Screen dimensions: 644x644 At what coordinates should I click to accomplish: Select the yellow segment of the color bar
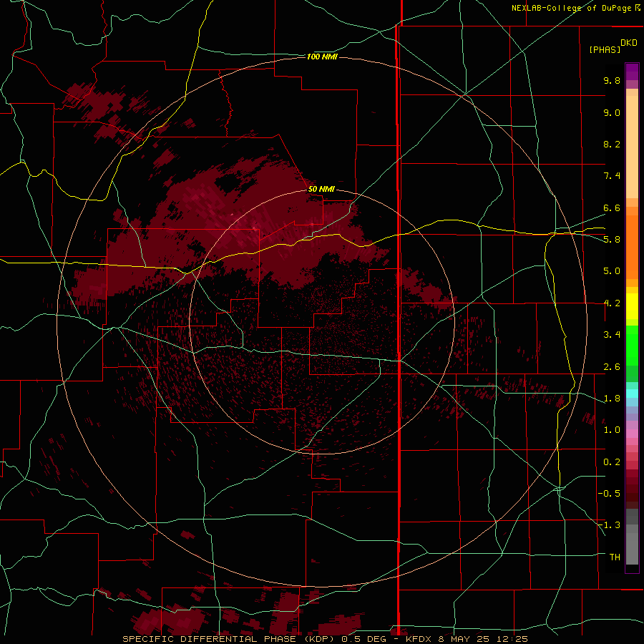(x=632, y=306)
